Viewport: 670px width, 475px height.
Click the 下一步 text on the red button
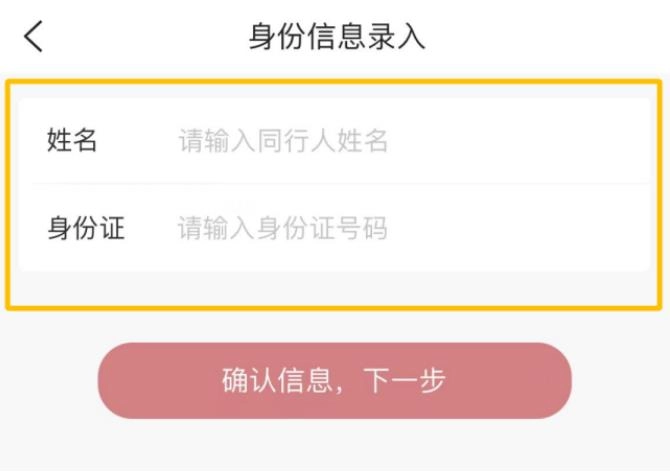coord(404,381)
